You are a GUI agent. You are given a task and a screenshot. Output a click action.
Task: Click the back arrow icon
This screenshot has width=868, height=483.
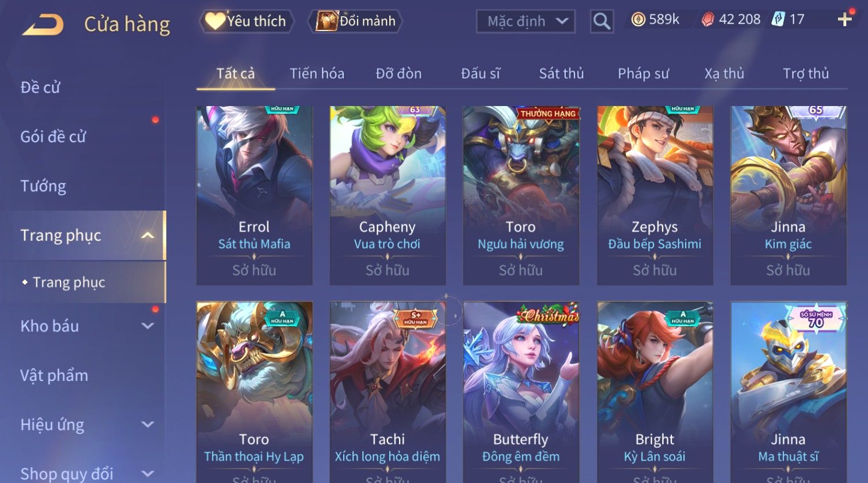point(43,25)
